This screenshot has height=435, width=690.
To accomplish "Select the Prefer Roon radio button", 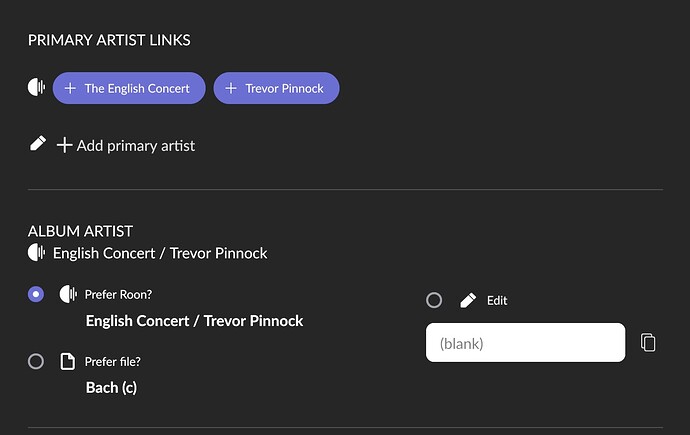I will coord(36,294).
